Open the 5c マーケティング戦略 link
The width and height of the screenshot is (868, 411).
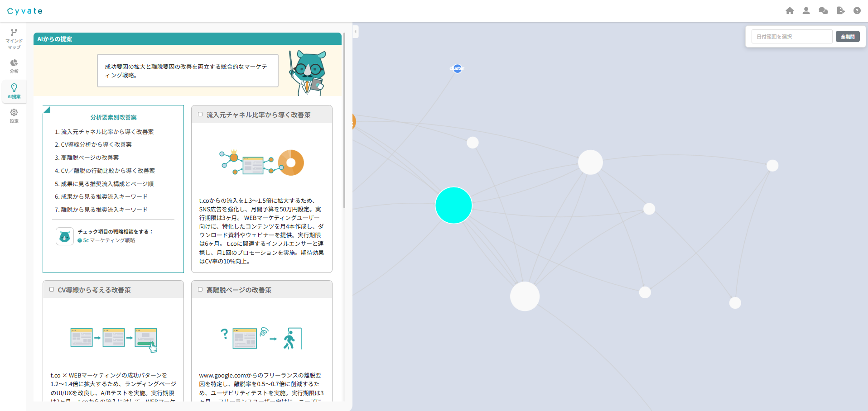click(106, 240)
